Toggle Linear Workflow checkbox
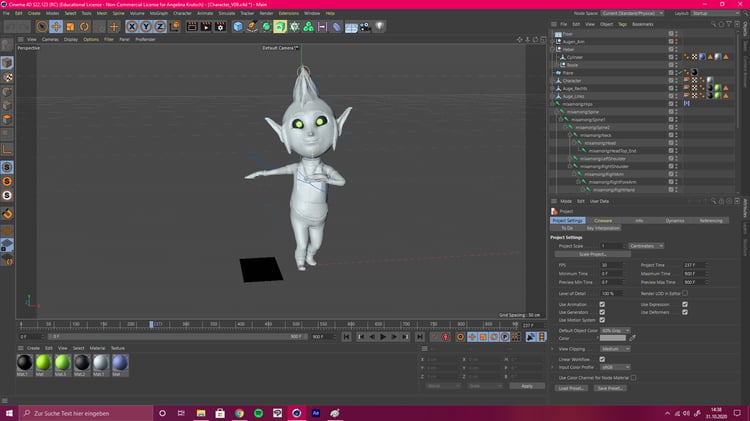 (x=602, y=359)
